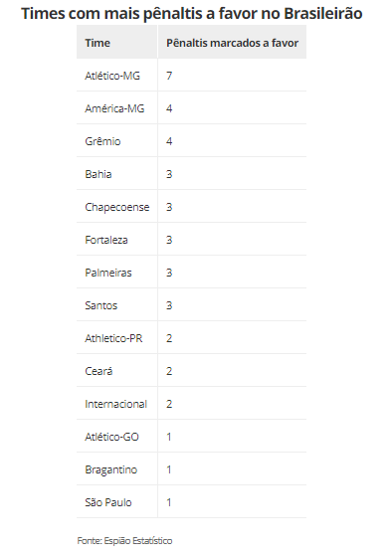
Task: Select the Internacional row name
Action: pyautogui.click(x=116, y=404)
